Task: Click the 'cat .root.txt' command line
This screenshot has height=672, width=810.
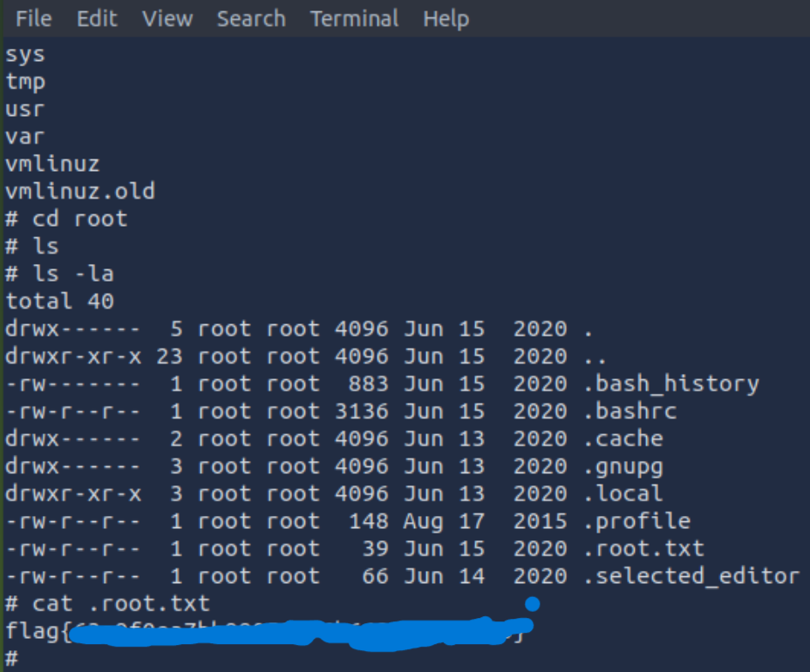Action: [107, 603]
